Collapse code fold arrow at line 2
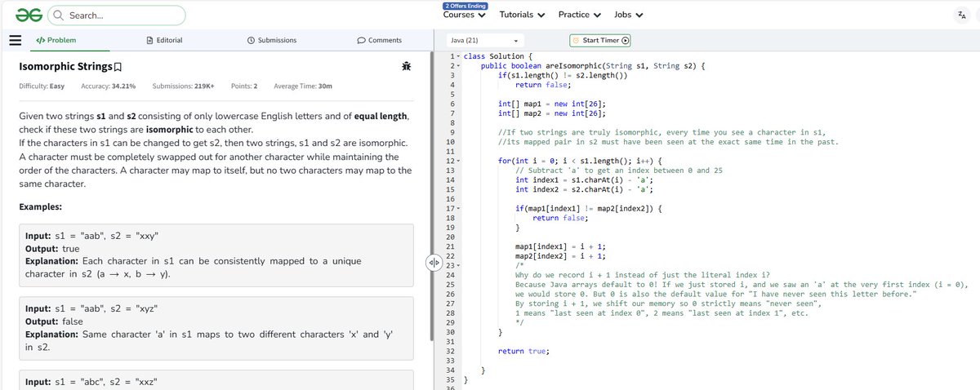 457,65
